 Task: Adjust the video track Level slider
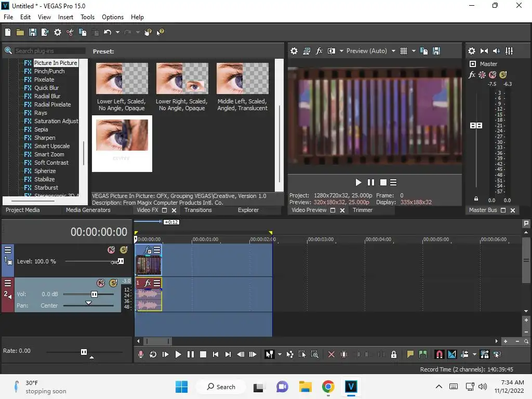click(x=121, y=261)
